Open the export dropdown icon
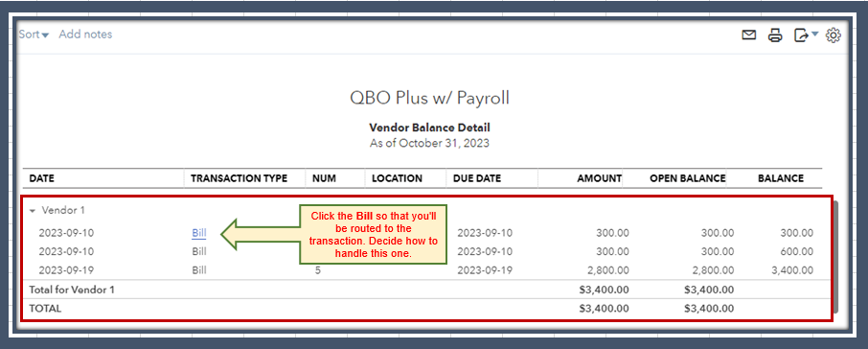Viewport: 868px width, 349px height. [806, 35]
